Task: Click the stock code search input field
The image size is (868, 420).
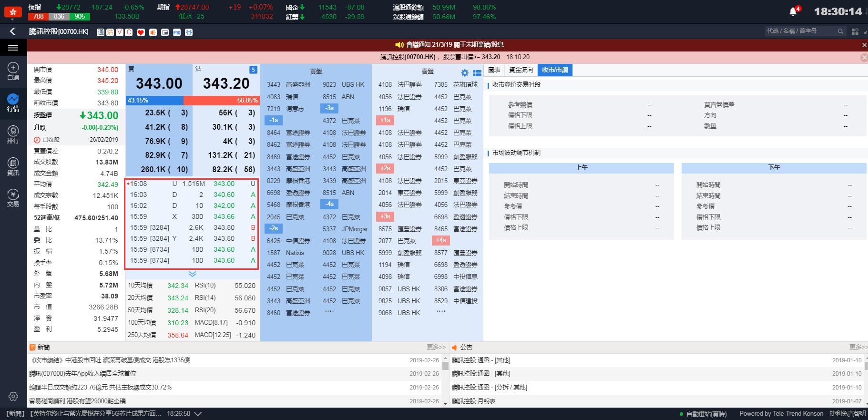Action: click(801, 31)
